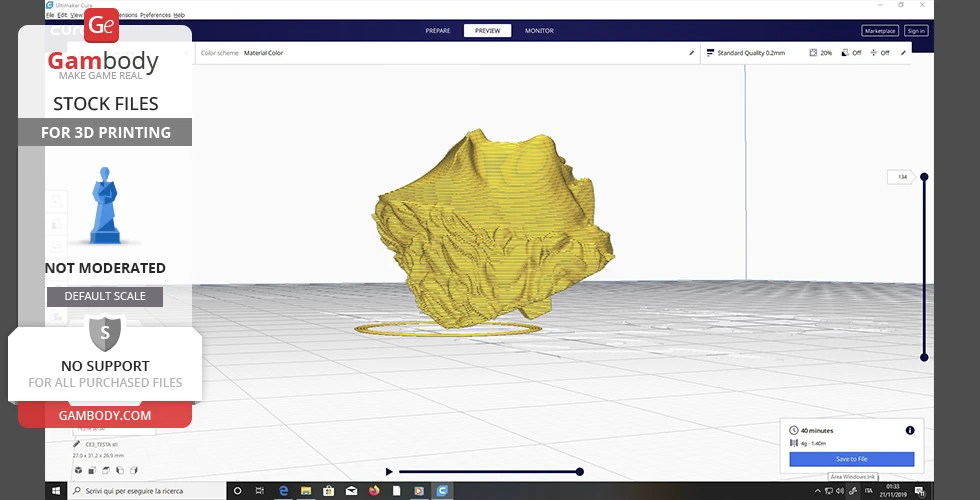The image size is (980, 500).
Task: Show print info with the i icon
Action: coord(909,431)
